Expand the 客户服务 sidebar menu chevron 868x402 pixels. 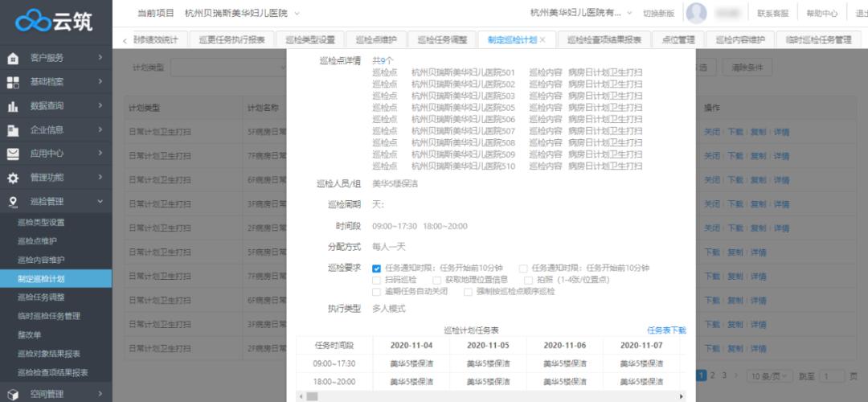(100, 57)
